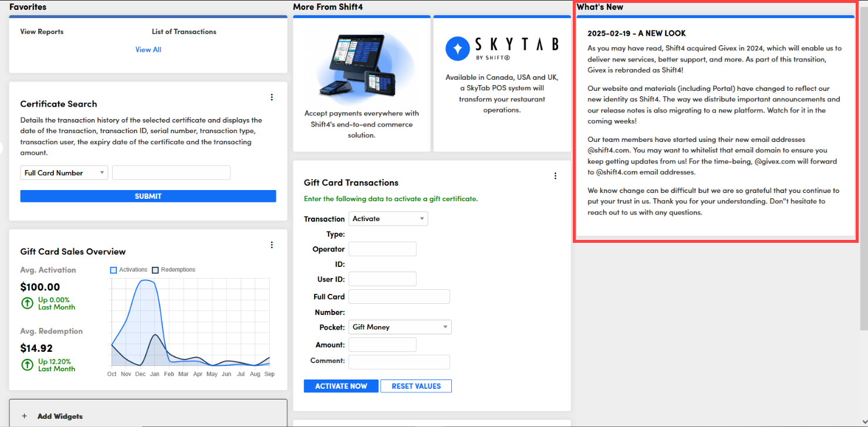Toggle Activations series in chart legend
The image size is (868, 427).
114,270
